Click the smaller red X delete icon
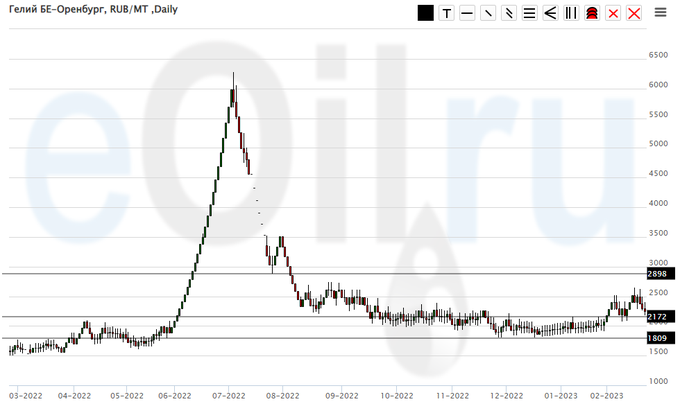Image resolution: width=680 pixels, height=404 pixels. pyautogui.click(x=612, y=13)
